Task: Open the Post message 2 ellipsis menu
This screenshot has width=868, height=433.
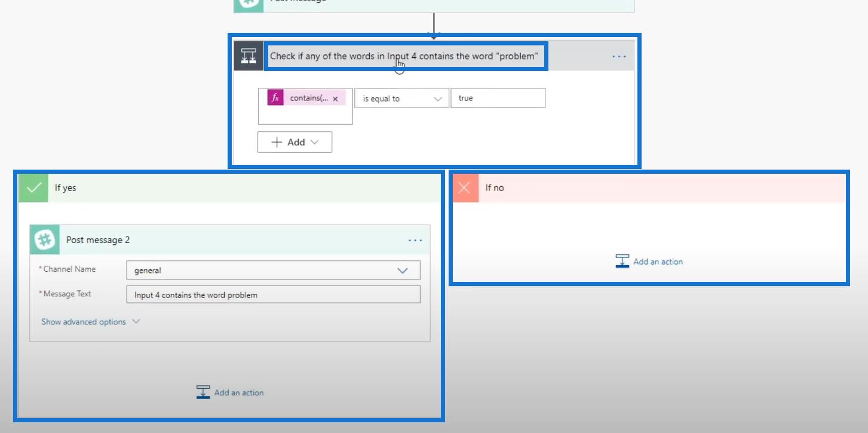Action: click(415, 240)
